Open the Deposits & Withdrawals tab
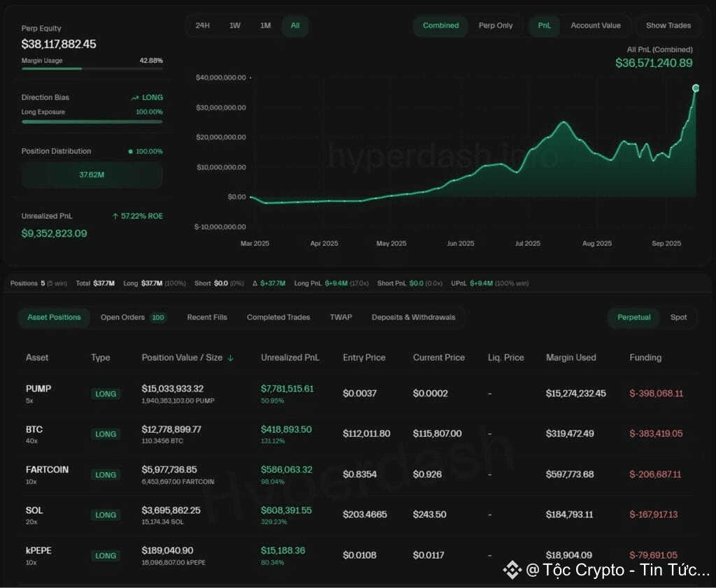This screenshot has height=588, width=716. (413, 317)
